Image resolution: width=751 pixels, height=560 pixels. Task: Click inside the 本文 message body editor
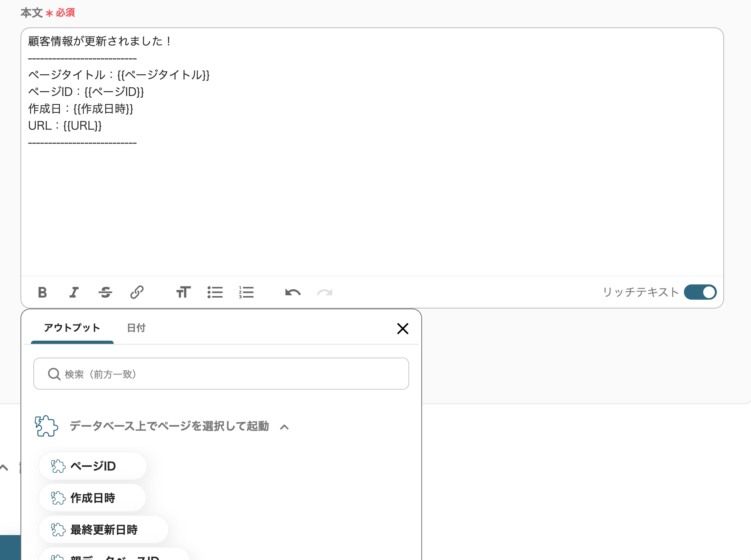pyautogui.click(x=372, y=152)
